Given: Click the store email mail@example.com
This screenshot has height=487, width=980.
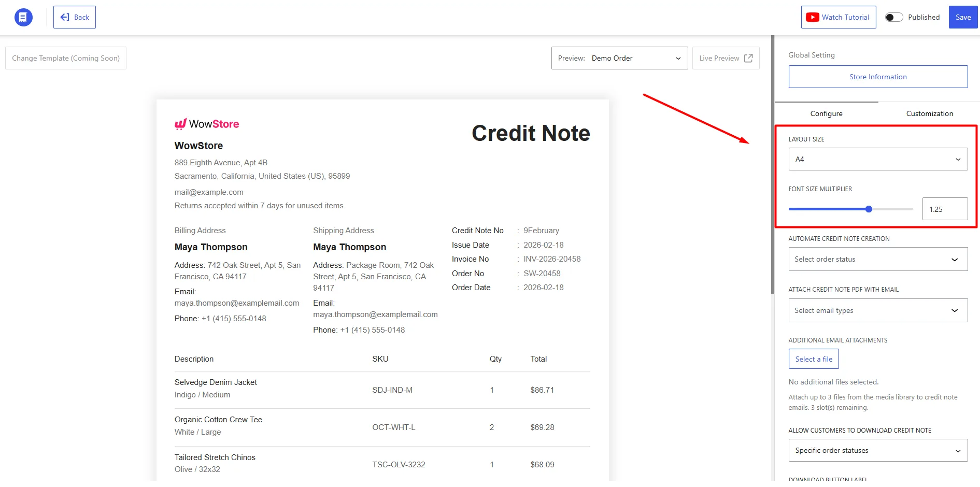Looking at the screenshot, I should point(209,192).
